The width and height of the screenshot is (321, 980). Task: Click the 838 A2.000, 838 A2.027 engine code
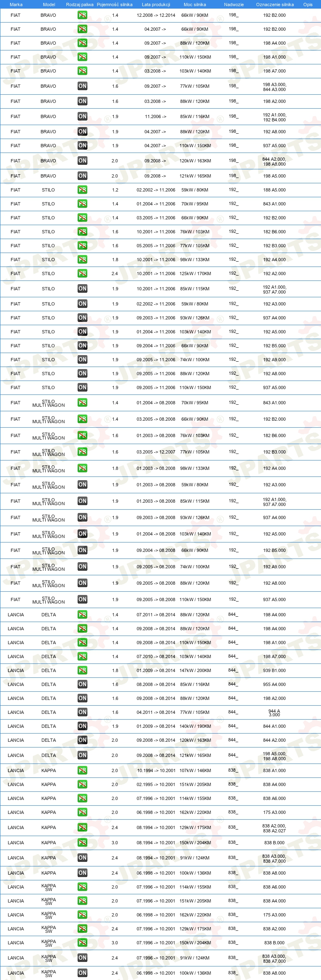coord(274,828)
